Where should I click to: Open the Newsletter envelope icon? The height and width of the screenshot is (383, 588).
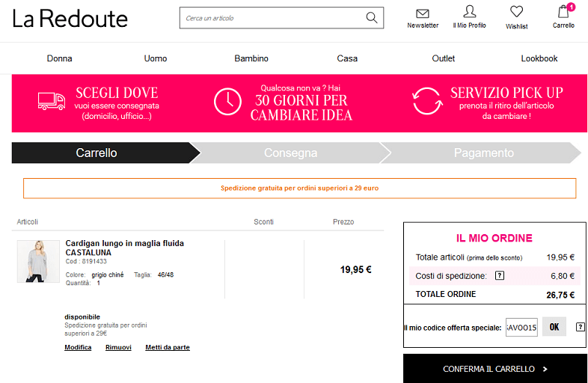click(423, 13)
